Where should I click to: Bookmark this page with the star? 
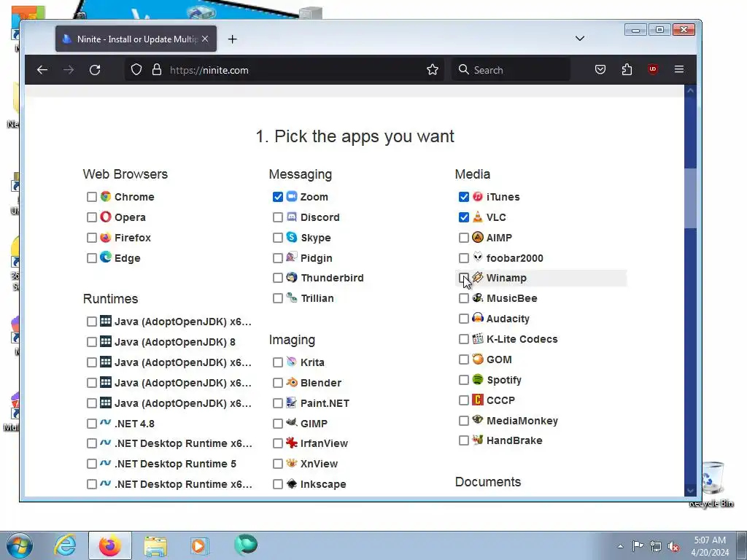pyautogui.click(x=433, y=70)
